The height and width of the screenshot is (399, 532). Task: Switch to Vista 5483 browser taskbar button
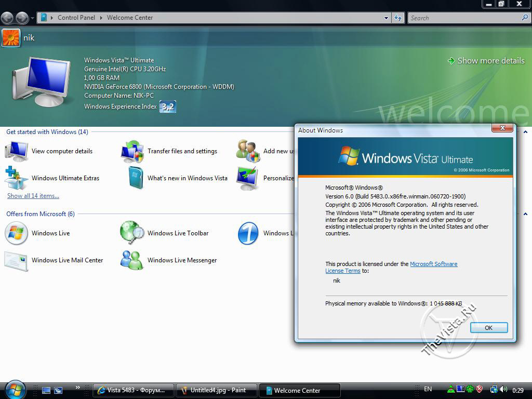[x=134, y=391]
